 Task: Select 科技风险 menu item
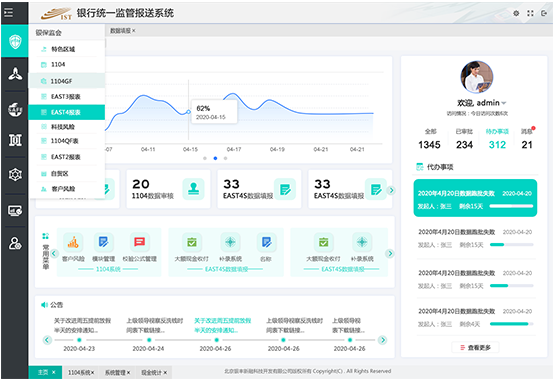tap(67, 127)
